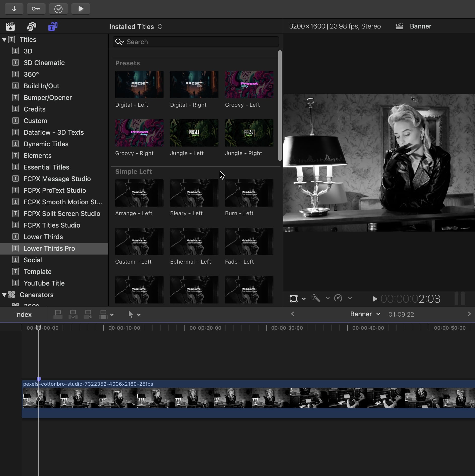Click the append clip to storyline icon
The height and width of the screenshot is (476, 475).
point(88,314)
